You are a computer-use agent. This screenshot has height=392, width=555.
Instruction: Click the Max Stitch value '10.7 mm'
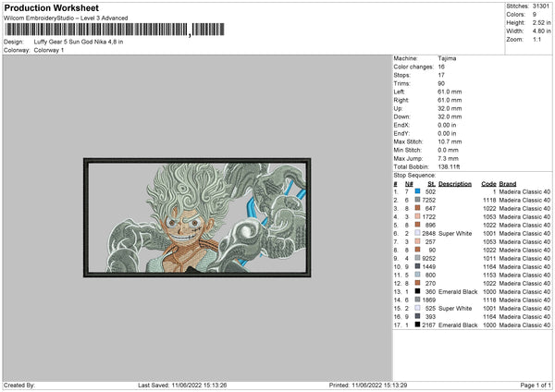coord(450,141)
